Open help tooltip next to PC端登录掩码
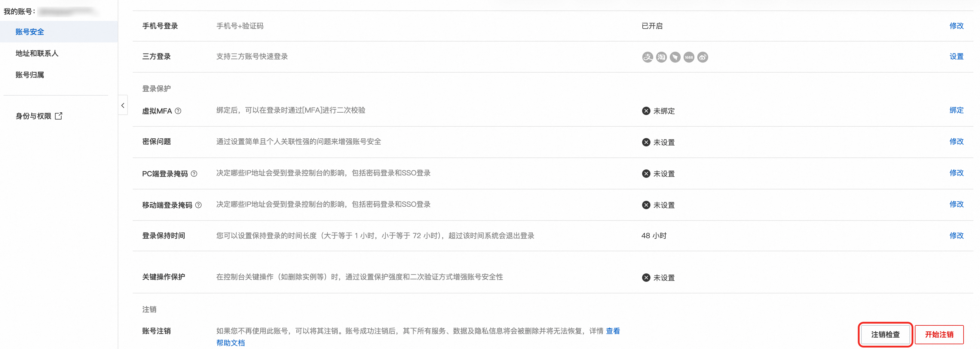980x349 pixels. (194, 174)
